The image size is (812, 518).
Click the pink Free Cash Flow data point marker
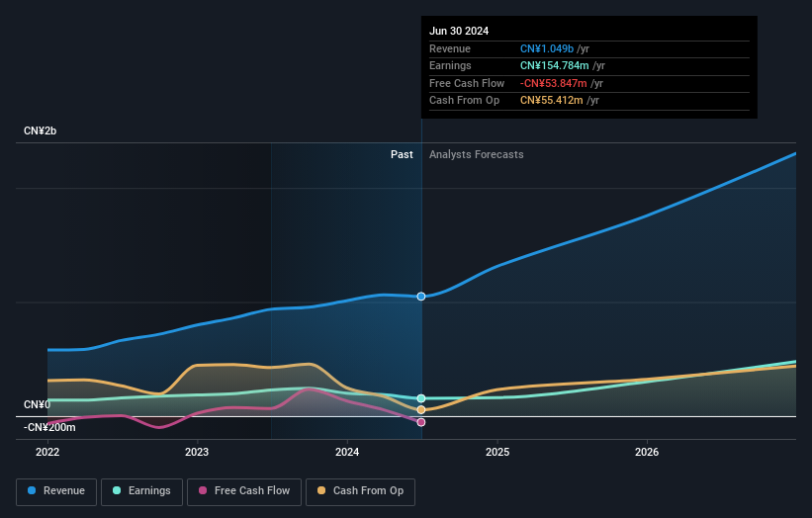tap(421, 422)
